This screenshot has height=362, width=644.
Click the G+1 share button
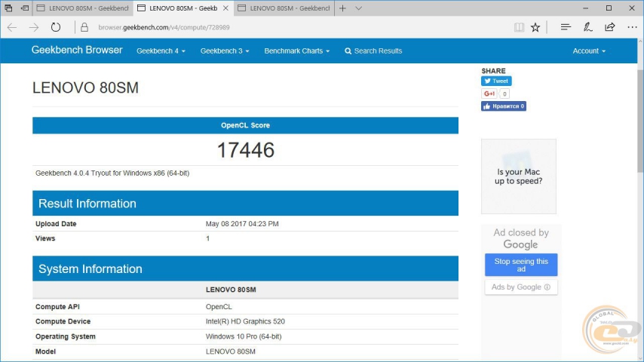[489, 94]
